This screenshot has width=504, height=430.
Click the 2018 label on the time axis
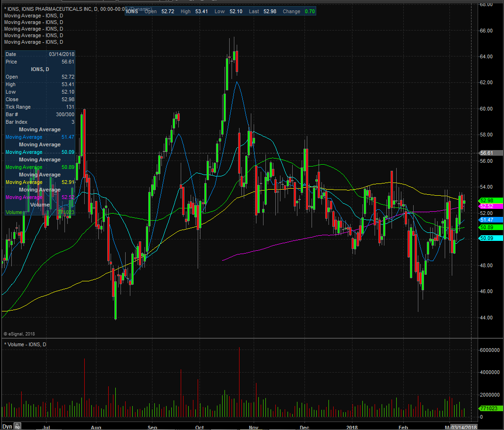tap(352, 428)
